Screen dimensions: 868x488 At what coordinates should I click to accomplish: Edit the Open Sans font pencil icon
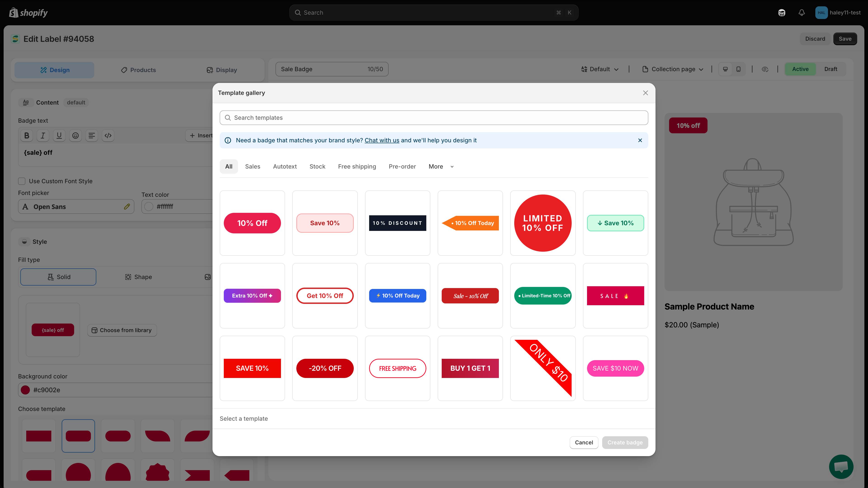[127, 206]
